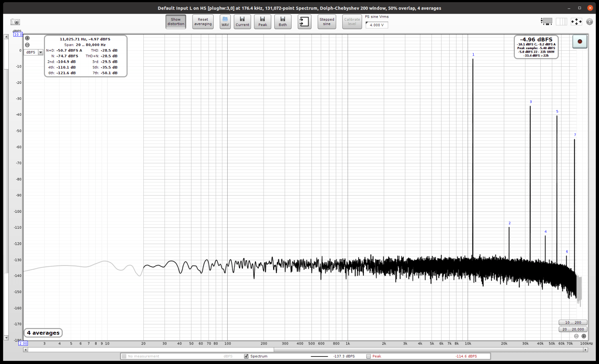Click the Spectrum -137.3 dBFS legend value
Image resolution: width=599 pixels, height=364 pixels.
coord(344,356)
